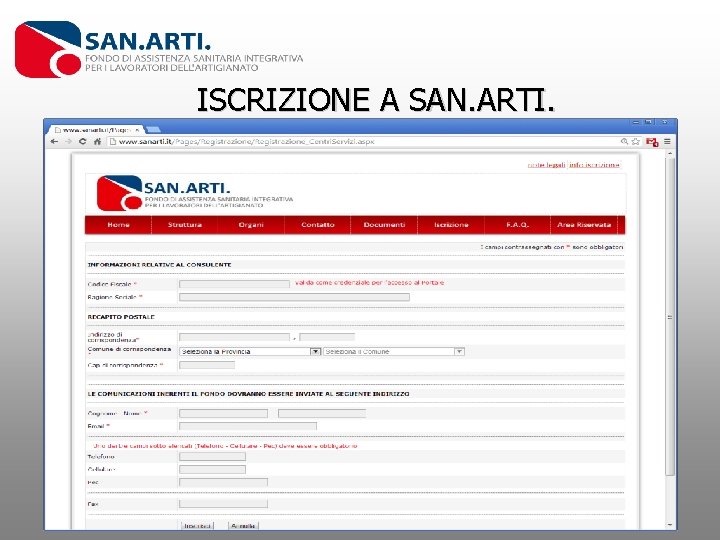Click the Codice Fiscale input field
Image resolution: width=720 pixels, height=540 pixels.
click(234, 284)
